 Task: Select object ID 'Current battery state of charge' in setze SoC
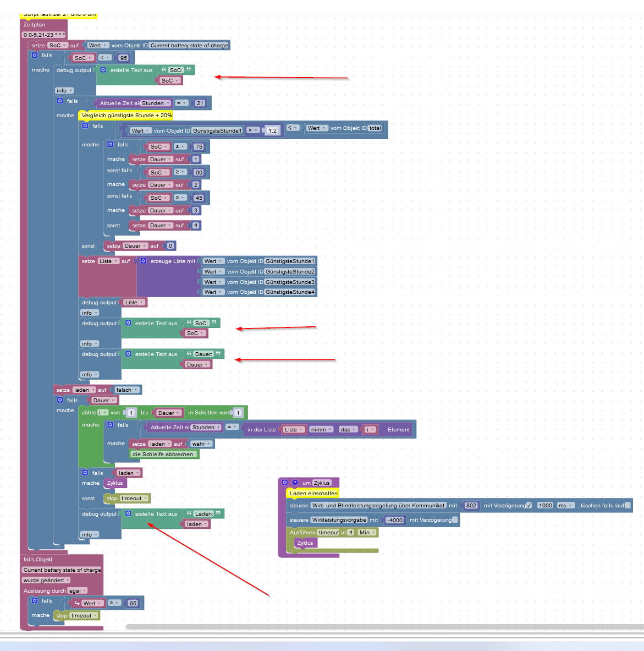(189, 46)
